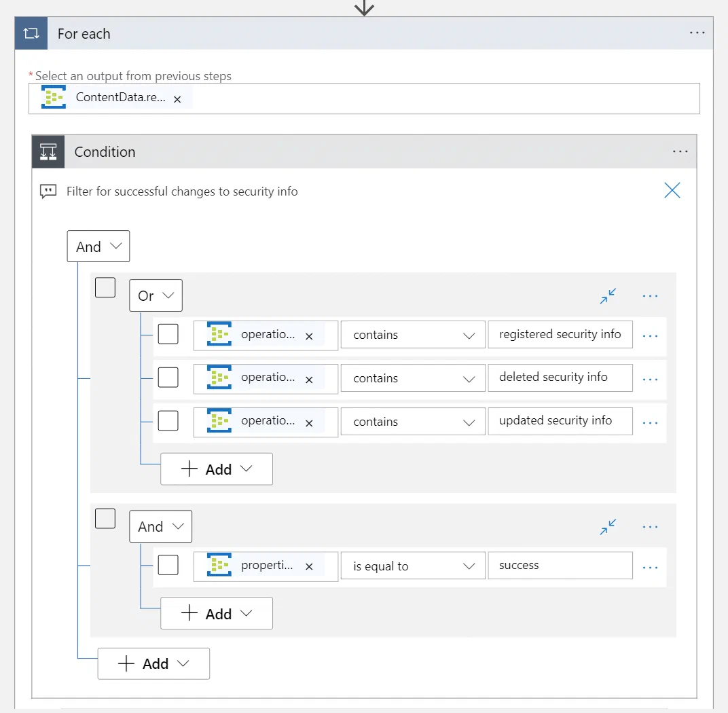Close the comment with the blue X
Screen dimensions: 728x713
672,190
